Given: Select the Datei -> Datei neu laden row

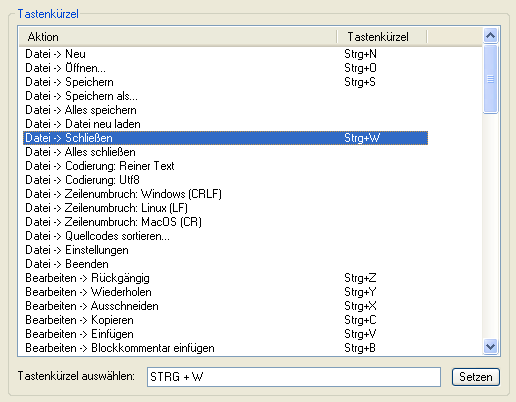Looking at the screenshot, I should pos(225,124).
